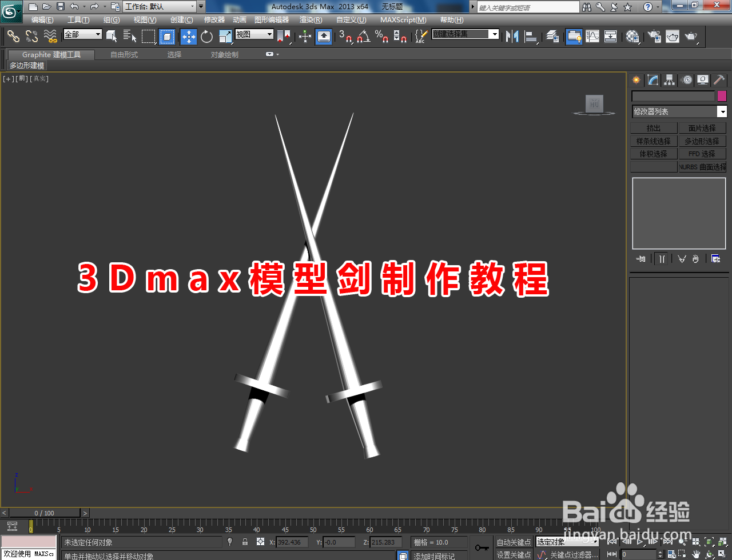
Task: Open the Material Editor icon
Action: 632,37
